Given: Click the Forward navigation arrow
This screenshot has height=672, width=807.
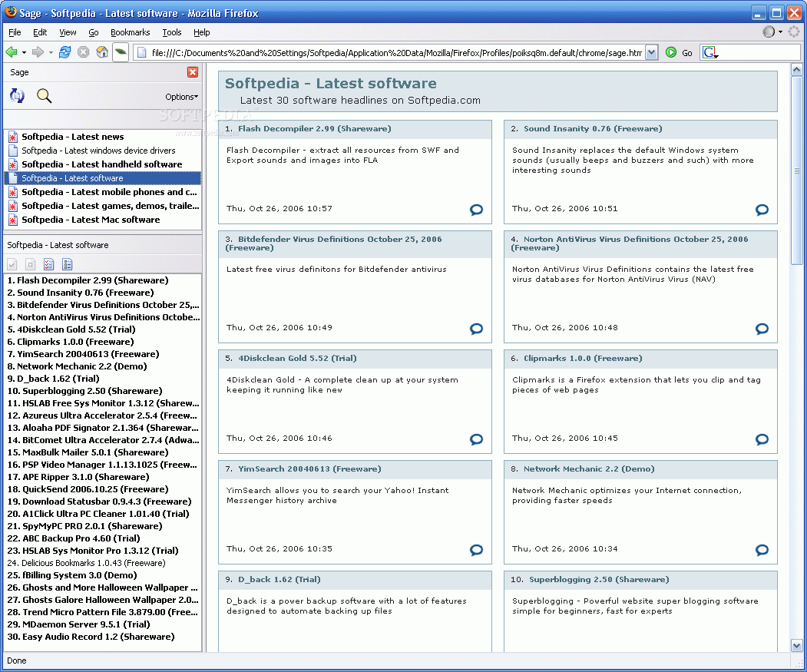Looking at the screenshot, I should [x=38, y=52].
